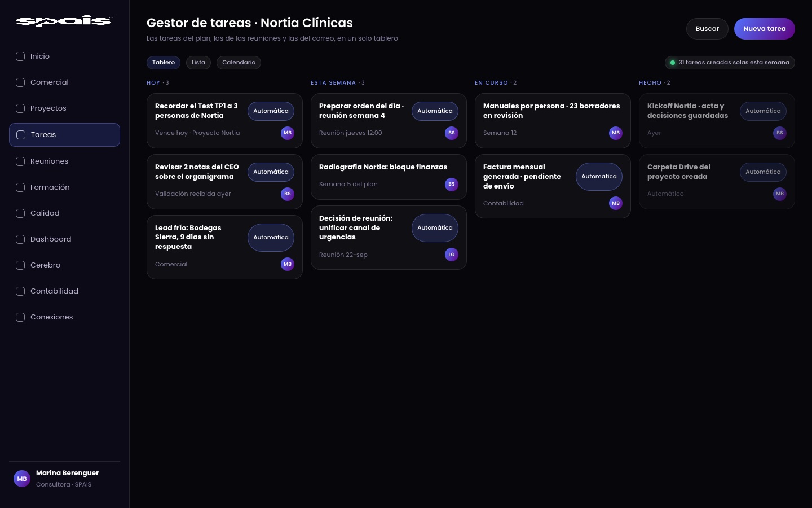Go to Reuniones in the sidebar

tap(64, 161)
